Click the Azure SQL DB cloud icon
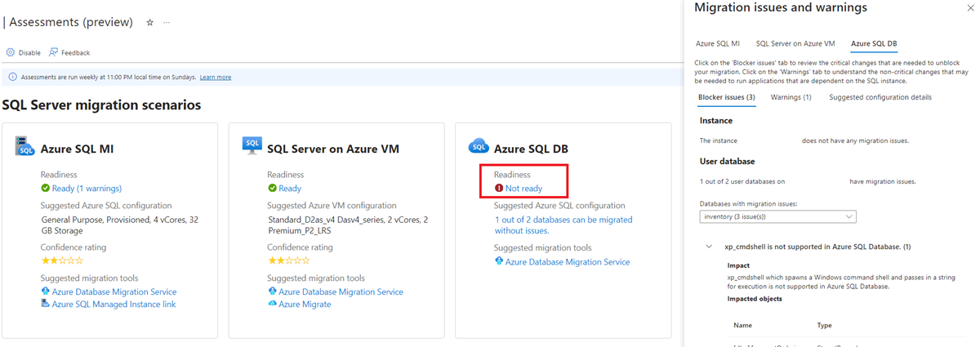This screenshot has width=980, height=347. pyautogui.click(x=479, y=148)
